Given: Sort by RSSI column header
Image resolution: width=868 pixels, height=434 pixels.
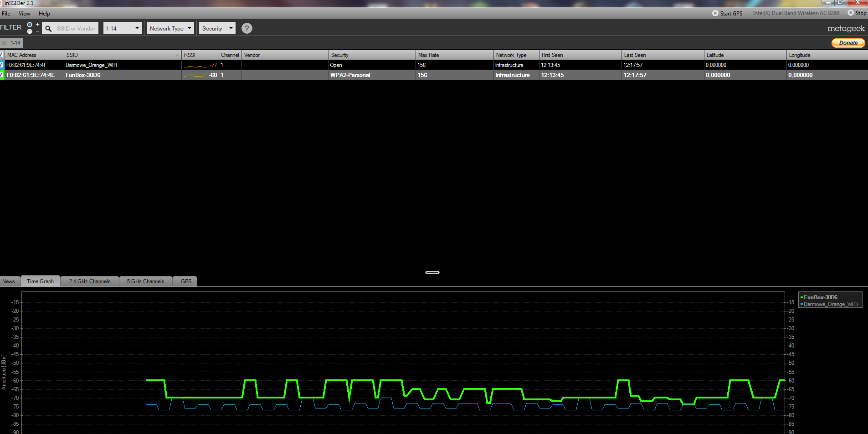Looking at the screenshot, I should click(x=200, y=55).
